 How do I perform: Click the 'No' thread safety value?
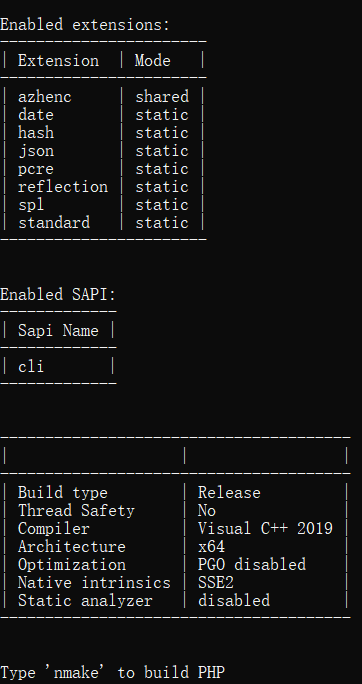(x=207, y=510)
